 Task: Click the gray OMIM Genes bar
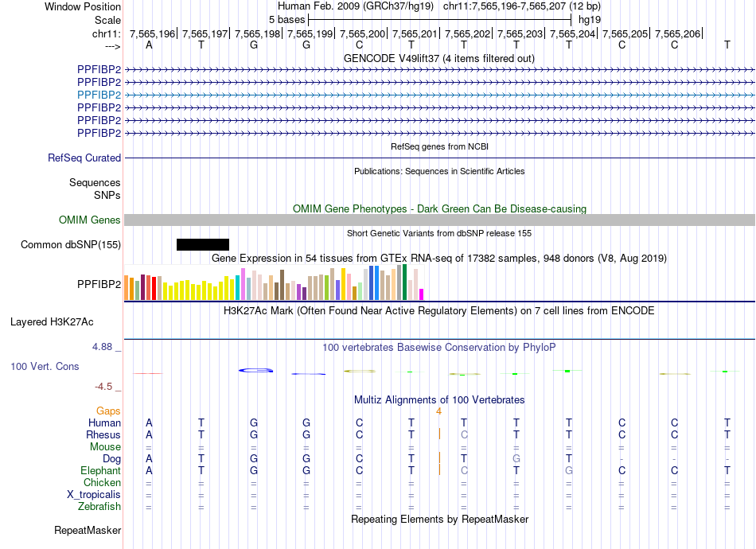point(439,220)
